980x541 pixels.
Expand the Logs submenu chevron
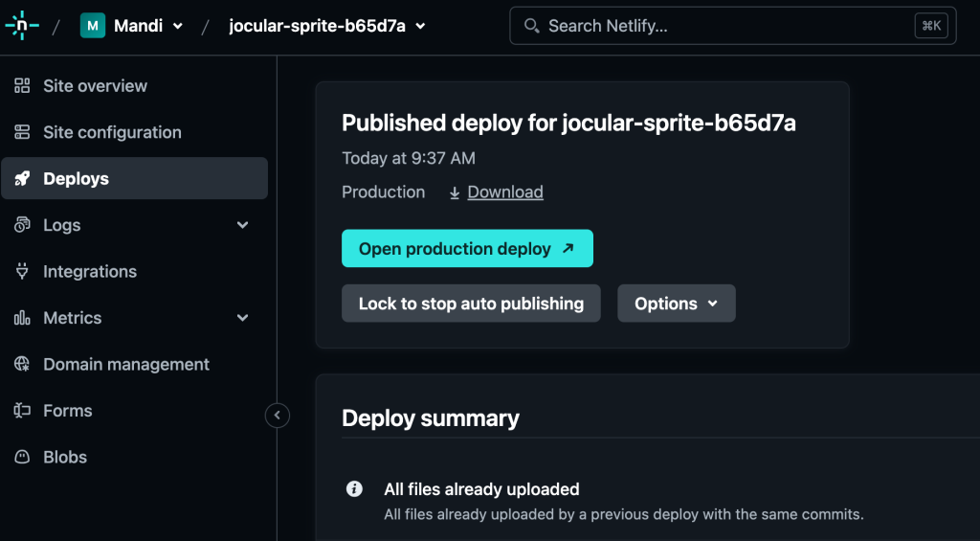(x=242, y=225)
